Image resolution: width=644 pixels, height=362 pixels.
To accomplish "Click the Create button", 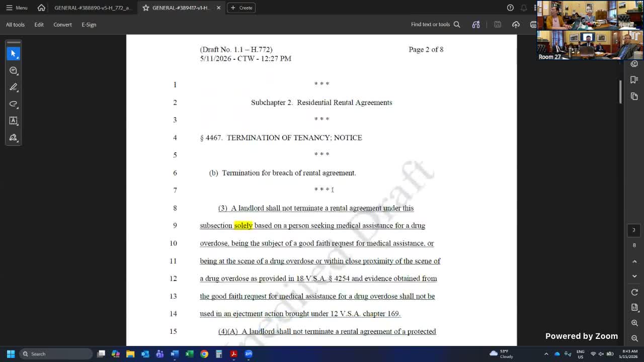I will [242, 8].
